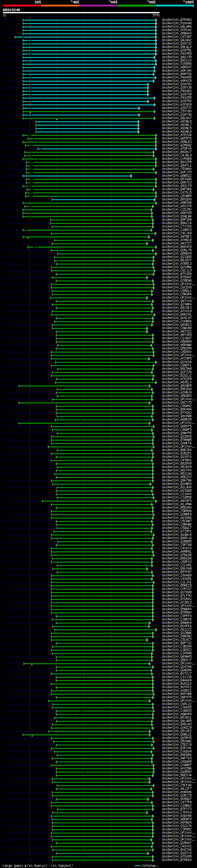Select hit label UniRef100_C5CF46

177,785
